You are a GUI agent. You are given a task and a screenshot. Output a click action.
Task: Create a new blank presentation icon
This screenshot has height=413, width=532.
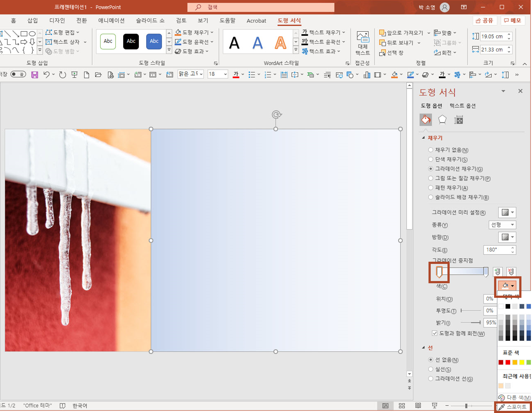point(86,75)
